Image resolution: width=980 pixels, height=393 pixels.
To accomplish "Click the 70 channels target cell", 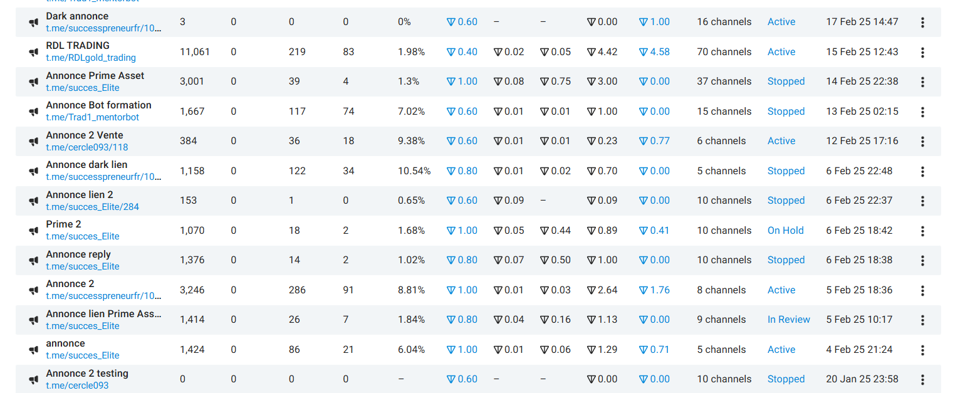I will click(x=724, y=52).
